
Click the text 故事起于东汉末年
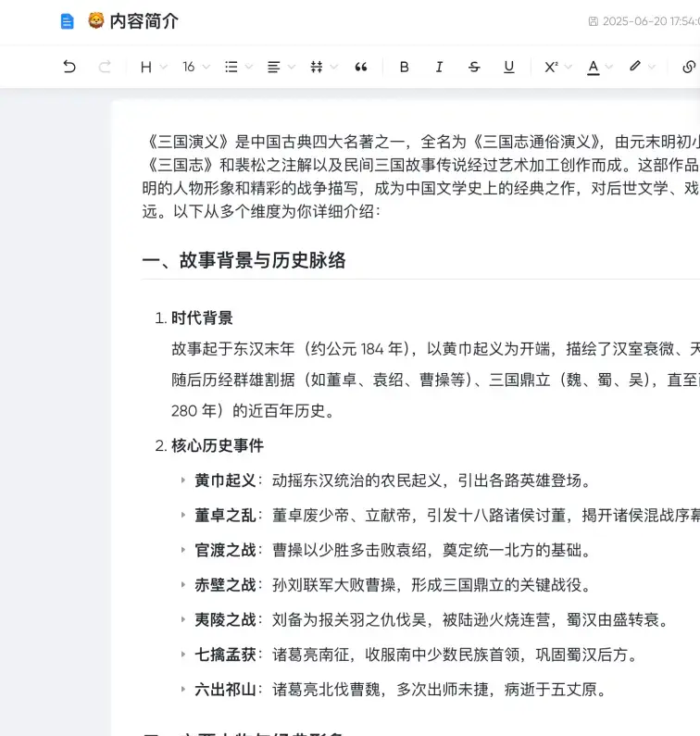(232, 349)
